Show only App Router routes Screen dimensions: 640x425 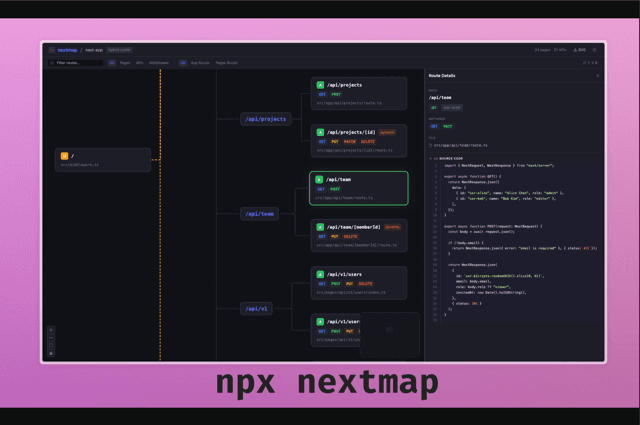tap(200, 63)
